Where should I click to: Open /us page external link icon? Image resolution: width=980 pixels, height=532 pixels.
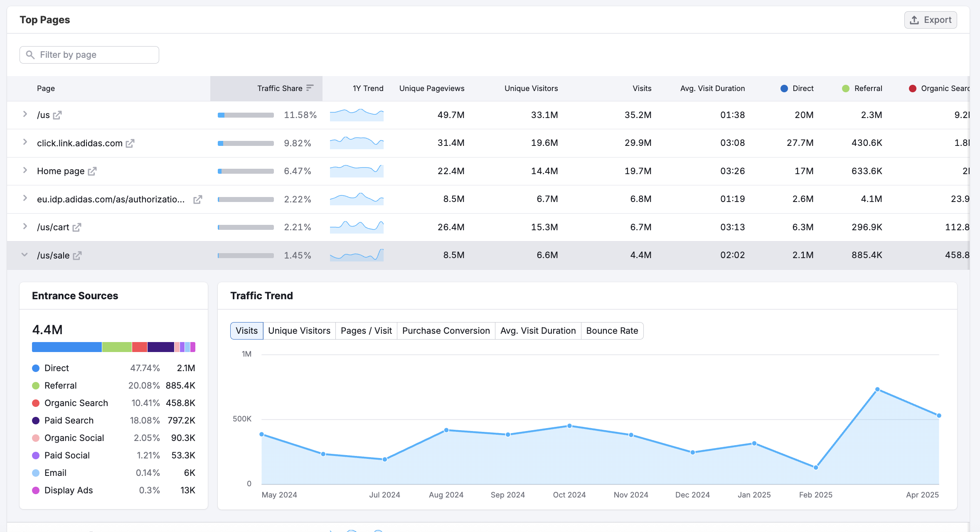tap(57, 115)
